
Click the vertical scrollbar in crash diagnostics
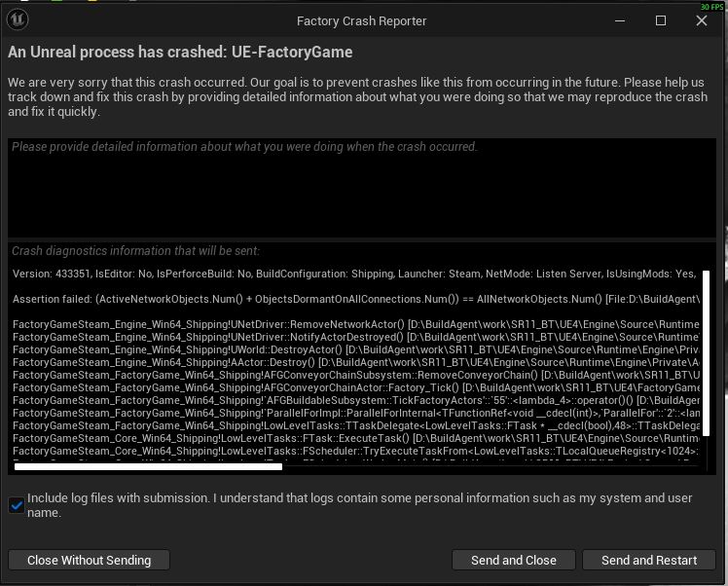pyautogui.click(x=707, y=353)
